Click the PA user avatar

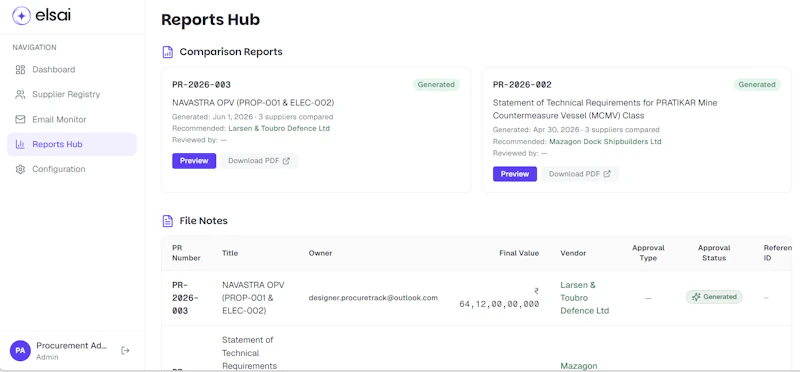[20, 351]
